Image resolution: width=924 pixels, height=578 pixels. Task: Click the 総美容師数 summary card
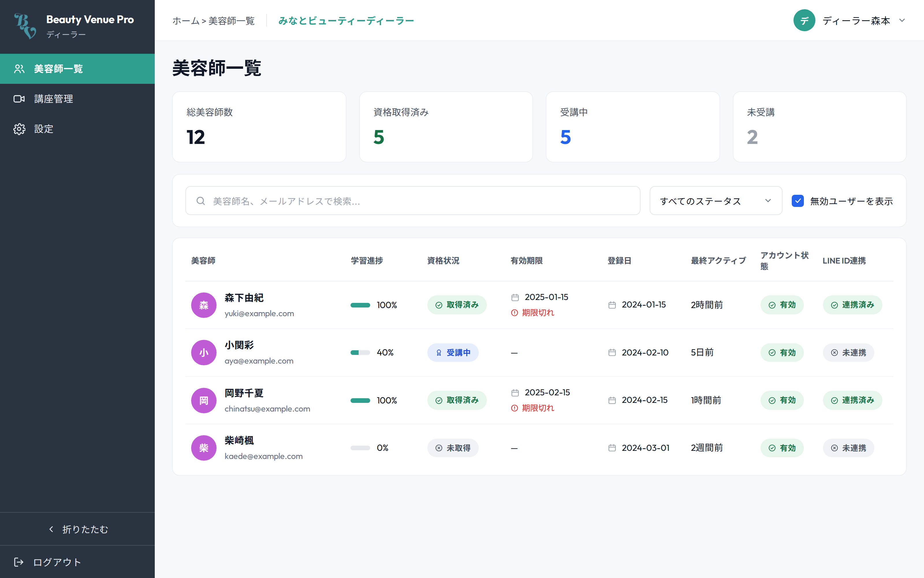pyautogui.click(x=259, y=127)
